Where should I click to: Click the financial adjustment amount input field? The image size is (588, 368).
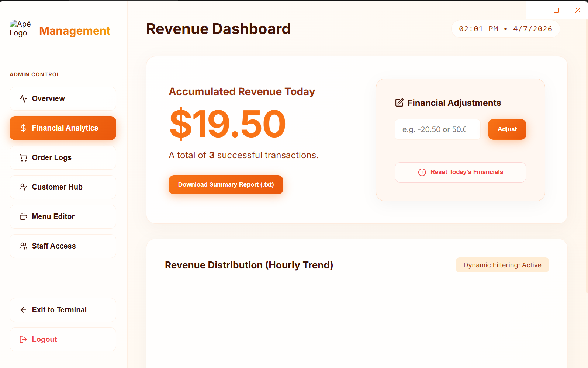[x=437, y=129]
